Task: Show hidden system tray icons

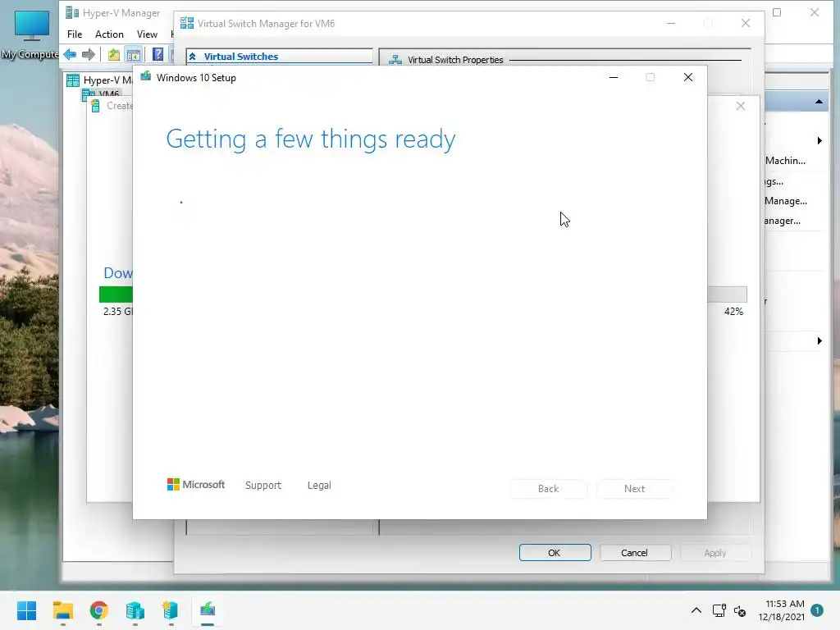Action: pyautogui.click(x=696, y=610)
